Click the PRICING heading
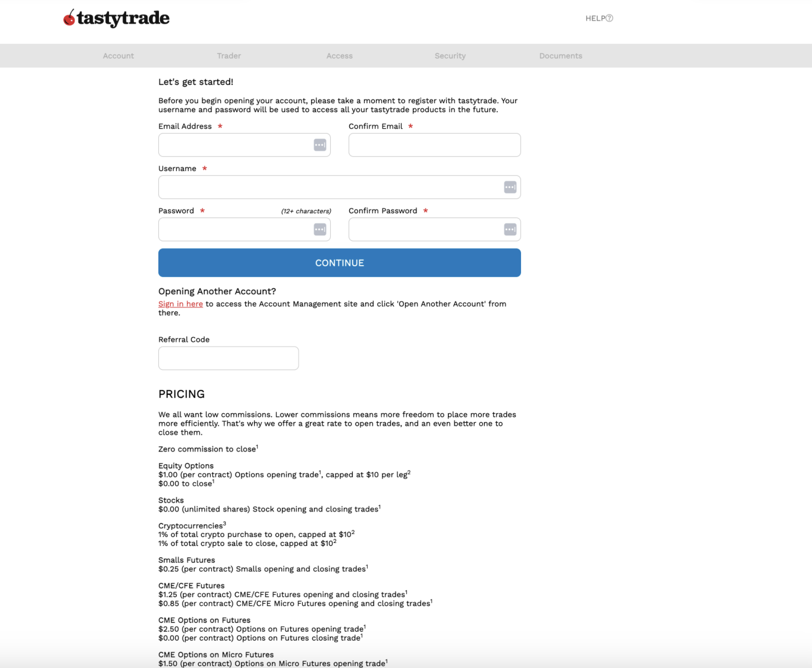The width and height of the screenshot is (812, 668). [x=182, y=394]
